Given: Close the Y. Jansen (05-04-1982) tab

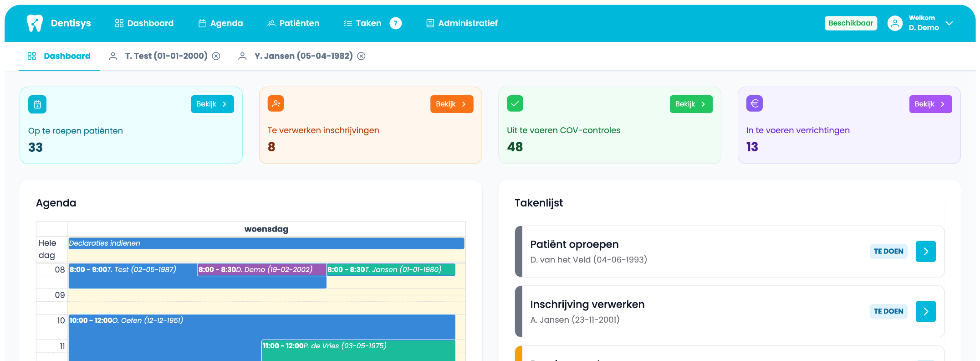Looking at the screenshot, I should [x=361, y=56].
